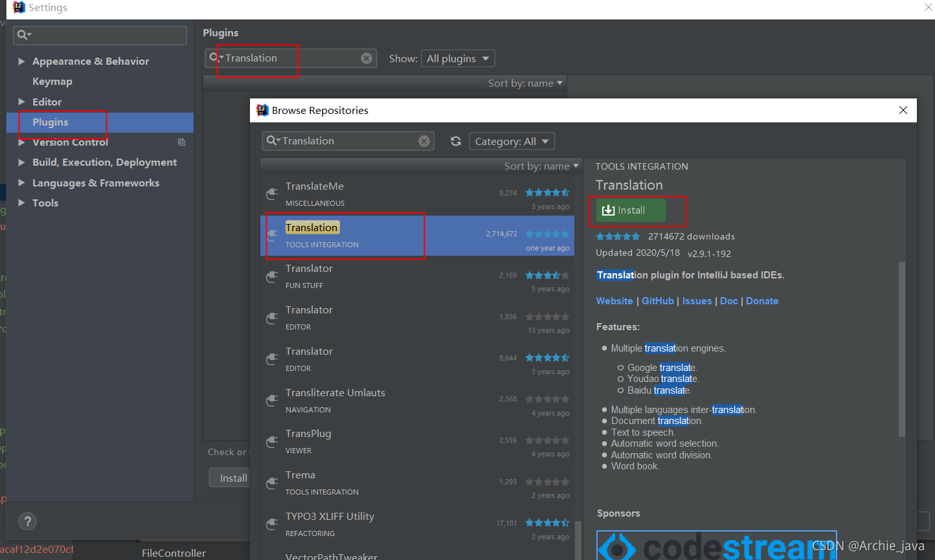This screenshot has width=935, height=560.
Task: Open Sort by: name in Settings Plugins panel
Action: [x=525, y=84]
